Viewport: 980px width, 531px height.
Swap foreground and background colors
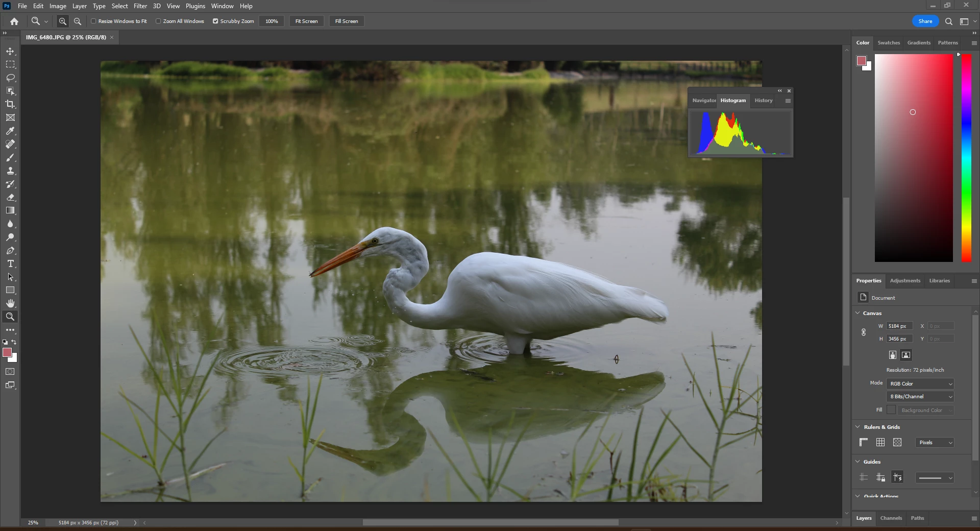pos(14,342)
